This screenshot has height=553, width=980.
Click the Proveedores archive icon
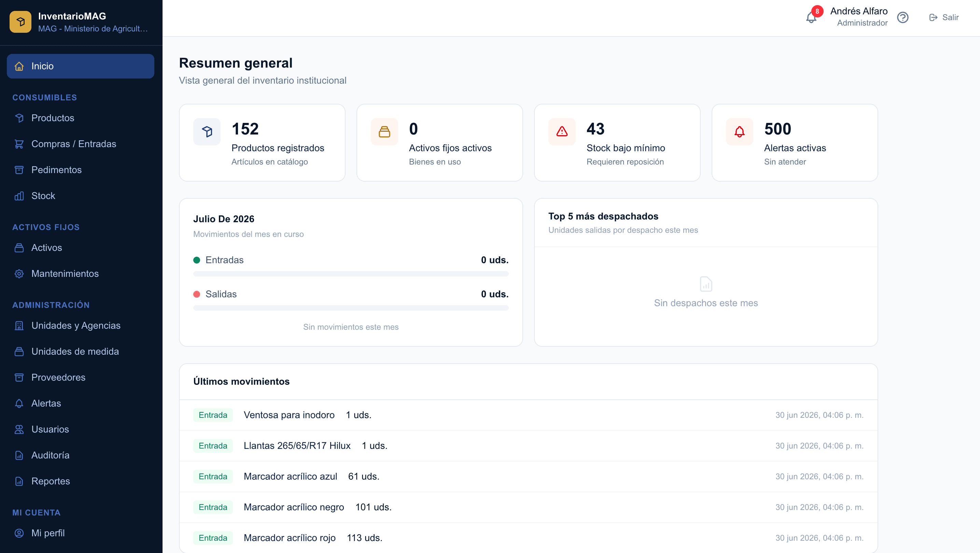pos(19,377)
